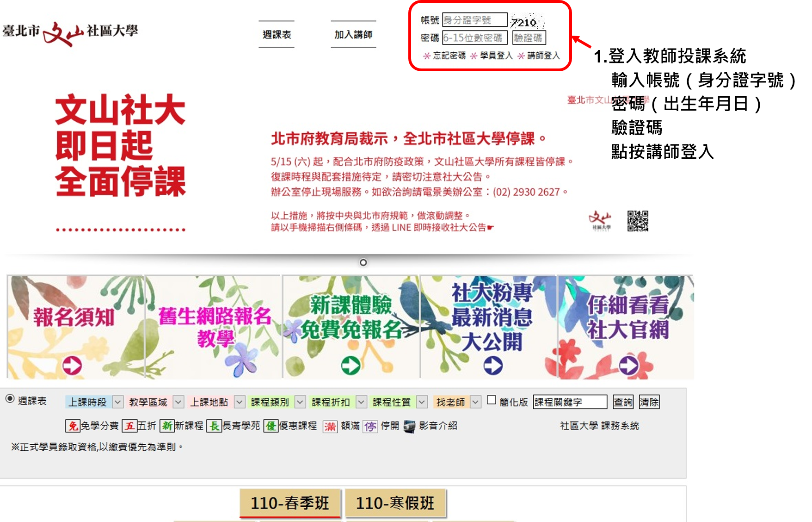Switch to the 110-寒假班 tab
Image resolution: width=812 pixels, height=522 pixels.
(x=395, y=503)
